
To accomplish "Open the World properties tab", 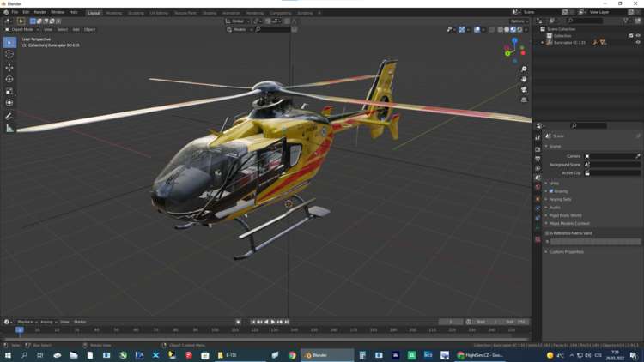I will (538, 187).
